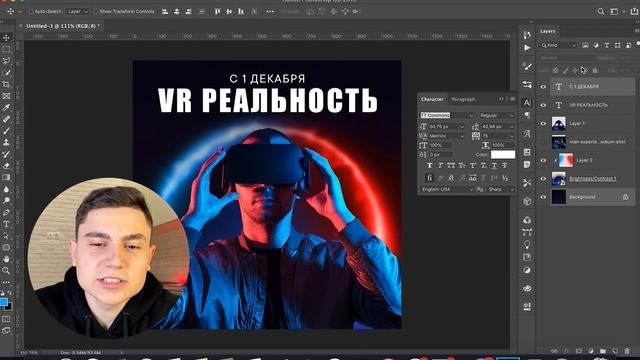Select the Horizontal Type tool
Image resolution: width=640 pixels, height=360 pixels.
tap(6, 224)
